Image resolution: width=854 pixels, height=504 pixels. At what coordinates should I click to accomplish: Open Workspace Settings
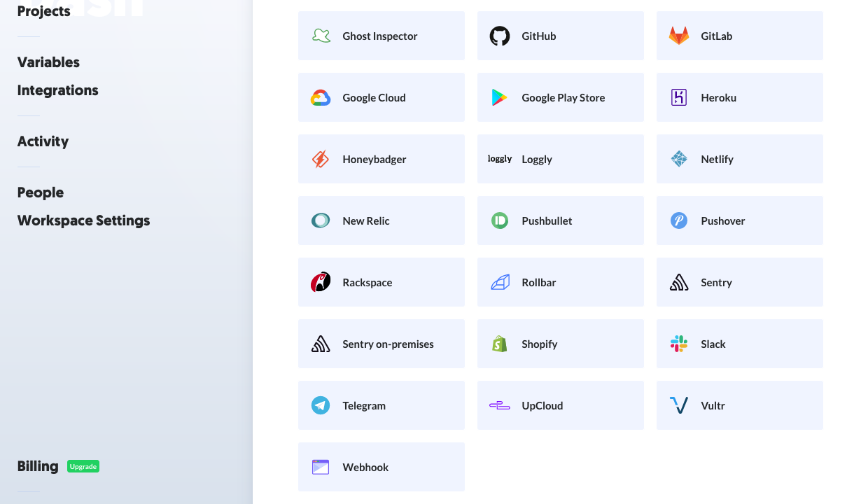coord(83,220)
